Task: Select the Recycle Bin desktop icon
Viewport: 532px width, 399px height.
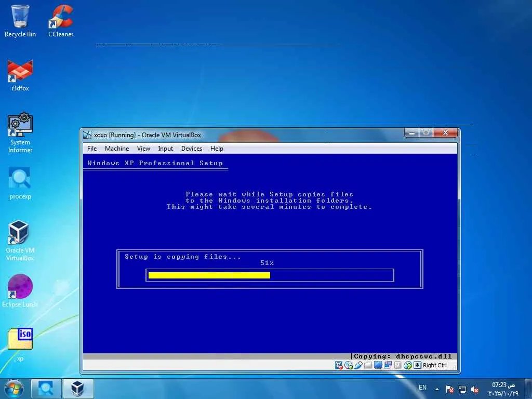Action: pyautogui.click(x=20, y=21)
